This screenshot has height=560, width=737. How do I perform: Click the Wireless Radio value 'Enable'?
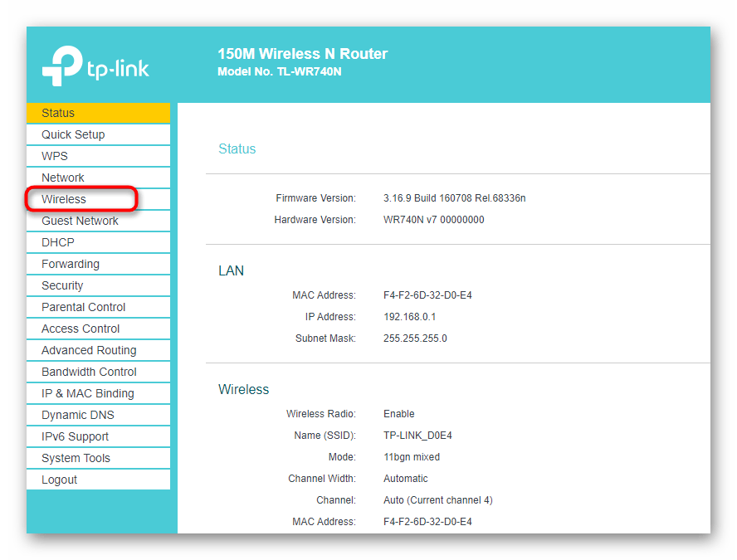click(399, 414)
